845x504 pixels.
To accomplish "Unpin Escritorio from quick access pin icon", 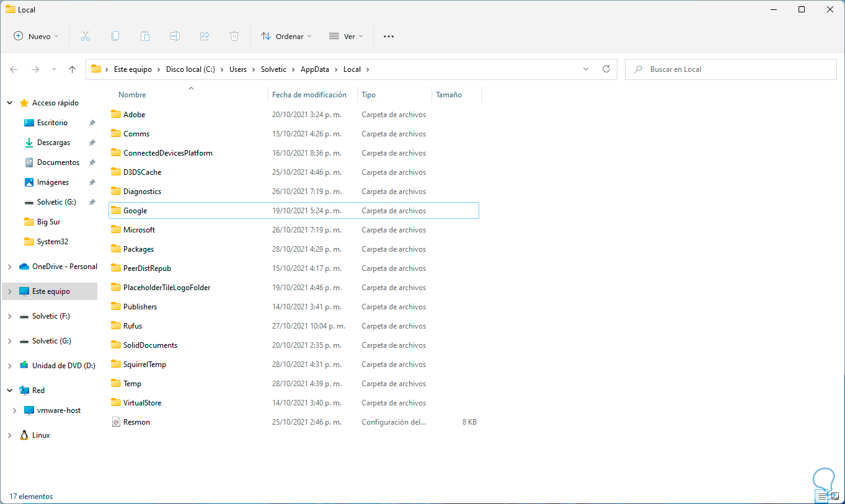I will tap(92, 123).
